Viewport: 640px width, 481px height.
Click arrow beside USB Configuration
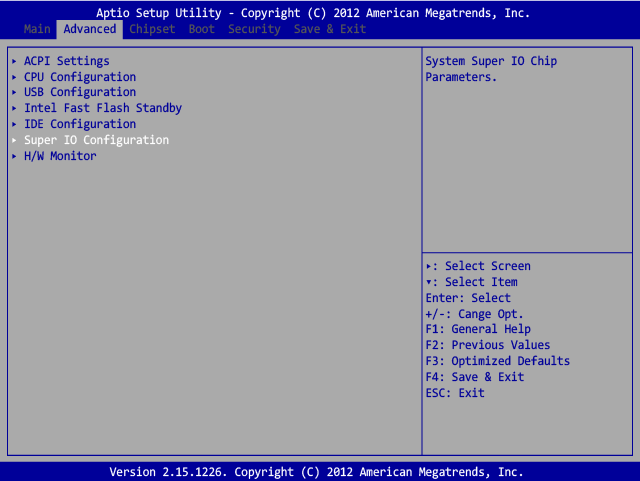14,92
